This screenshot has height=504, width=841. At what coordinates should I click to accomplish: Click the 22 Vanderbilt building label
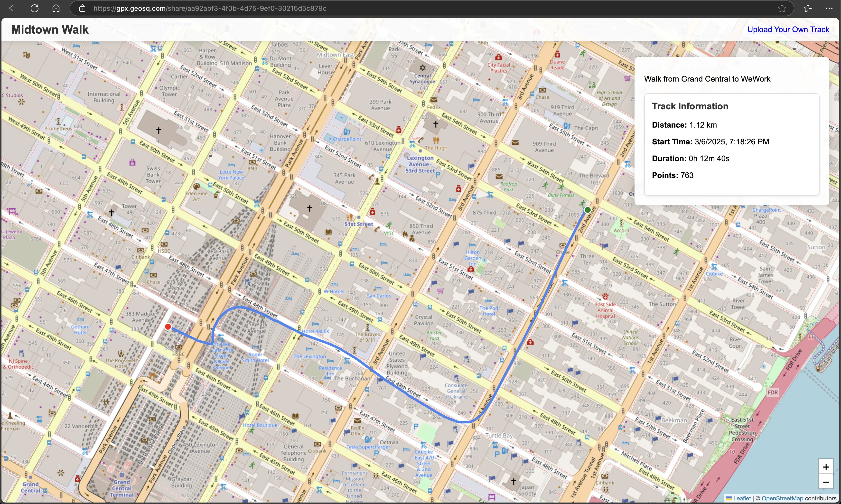tap(81, 426)
